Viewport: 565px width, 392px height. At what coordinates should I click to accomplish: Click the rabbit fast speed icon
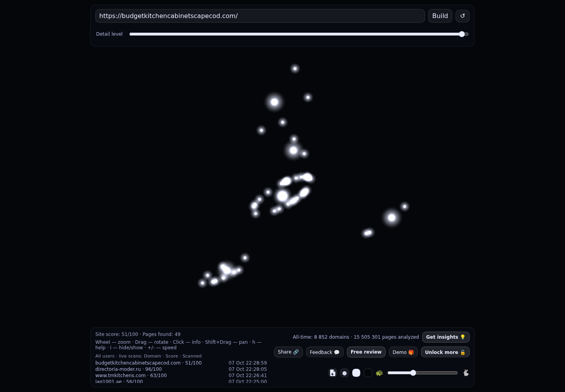click(466, 373)
